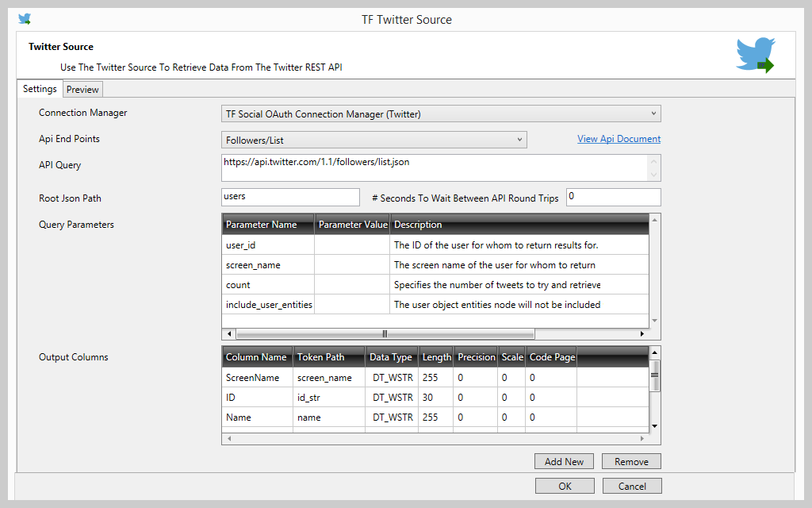The width and height of the screenshot is (812, 508).
Task: Click the user_id Parameter Value cell
Action: pos(352,245)
